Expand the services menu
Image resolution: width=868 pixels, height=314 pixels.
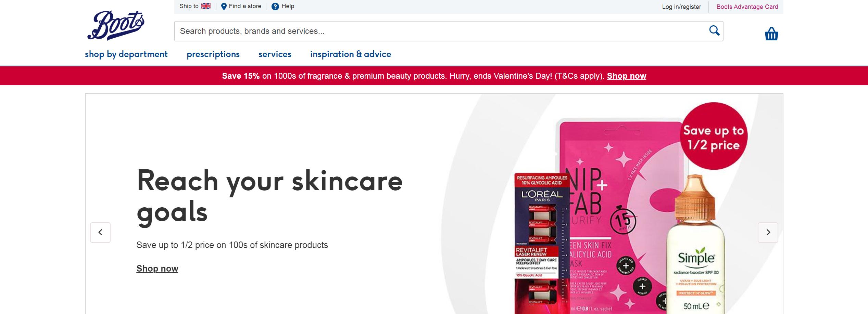coord(275,54)
